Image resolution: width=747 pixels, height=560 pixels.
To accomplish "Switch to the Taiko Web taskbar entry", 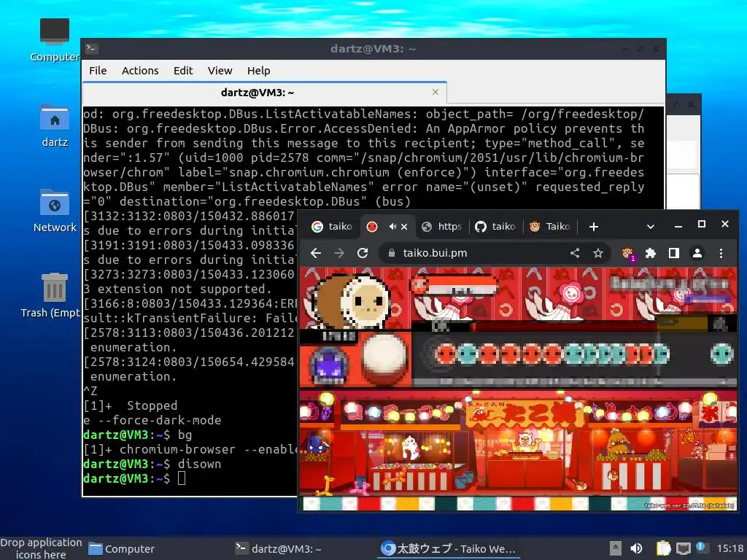I will click(449, 549).
